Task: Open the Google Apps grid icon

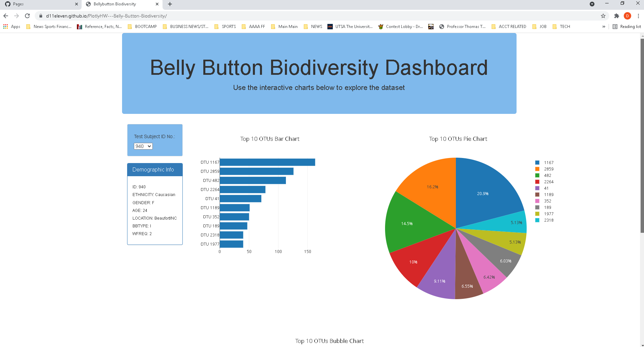Action: [5, 26]
